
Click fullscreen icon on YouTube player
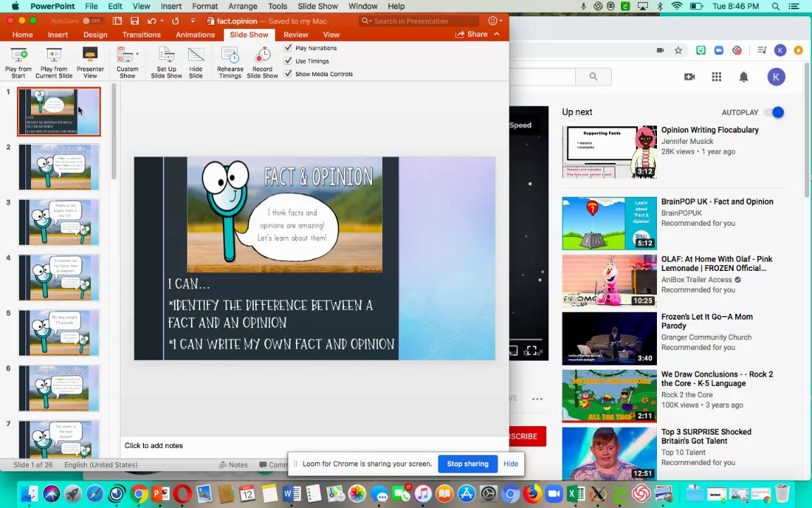click(x=531, y=351)
